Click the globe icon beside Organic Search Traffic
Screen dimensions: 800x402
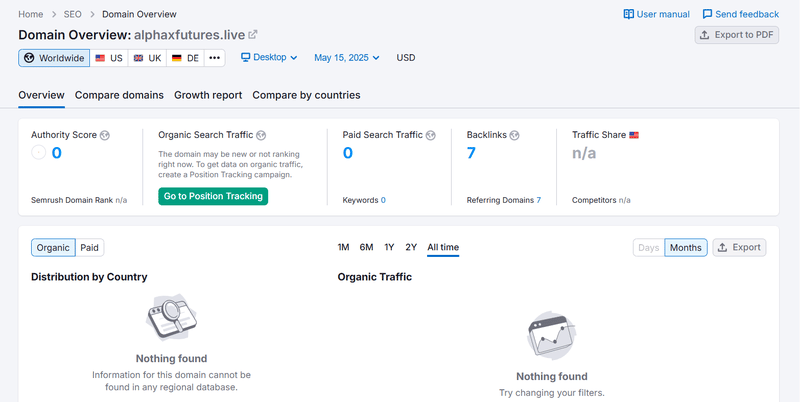[x=261, y=135]
